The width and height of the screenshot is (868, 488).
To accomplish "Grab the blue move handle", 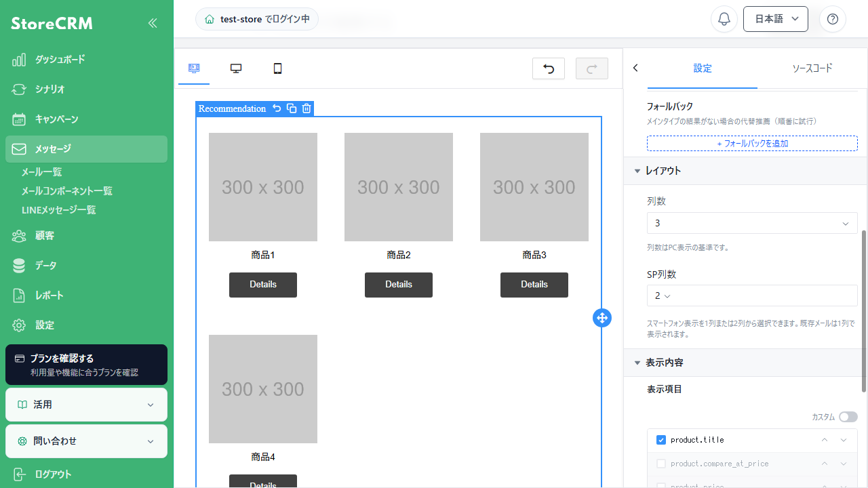I will click(x=602, y=317).
